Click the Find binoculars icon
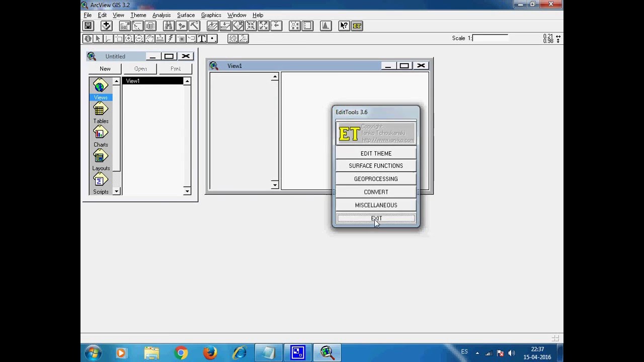Screen dimensions: 644x362 (169, 26)
